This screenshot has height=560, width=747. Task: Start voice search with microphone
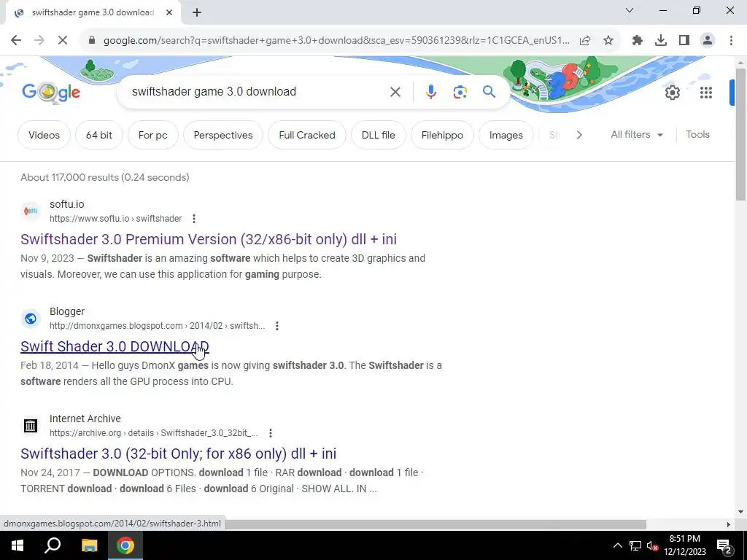pos(430,92)
